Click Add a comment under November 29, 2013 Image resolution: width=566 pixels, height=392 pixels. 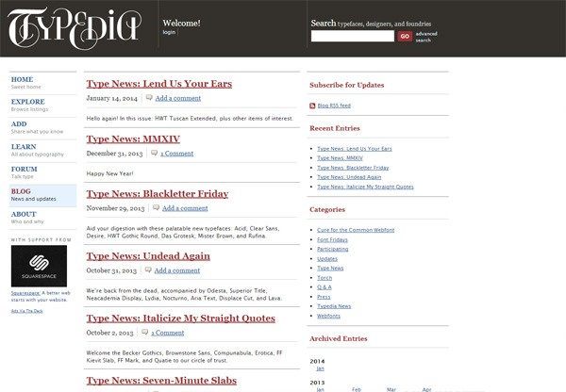(185, 208)
